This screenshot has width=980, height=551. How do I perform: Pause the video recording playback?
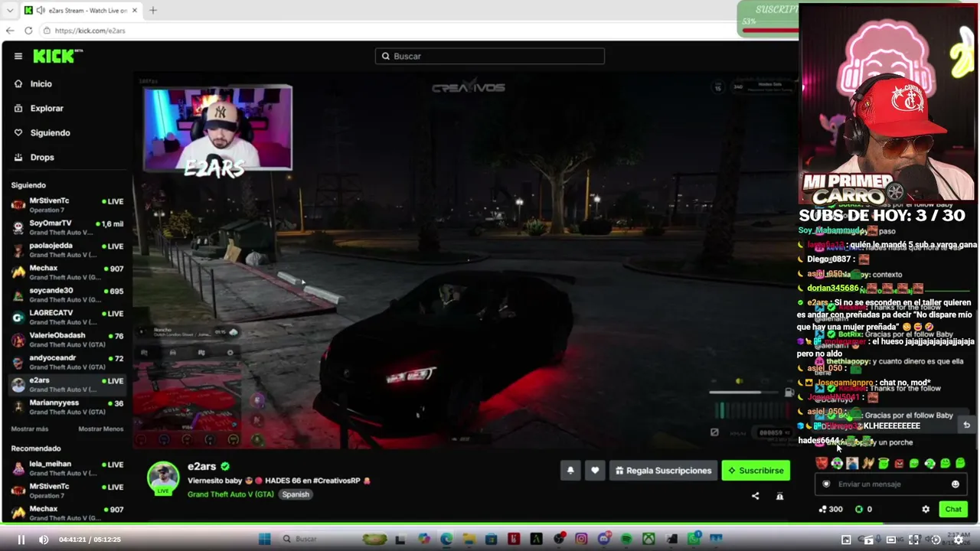tap(21, 540)
